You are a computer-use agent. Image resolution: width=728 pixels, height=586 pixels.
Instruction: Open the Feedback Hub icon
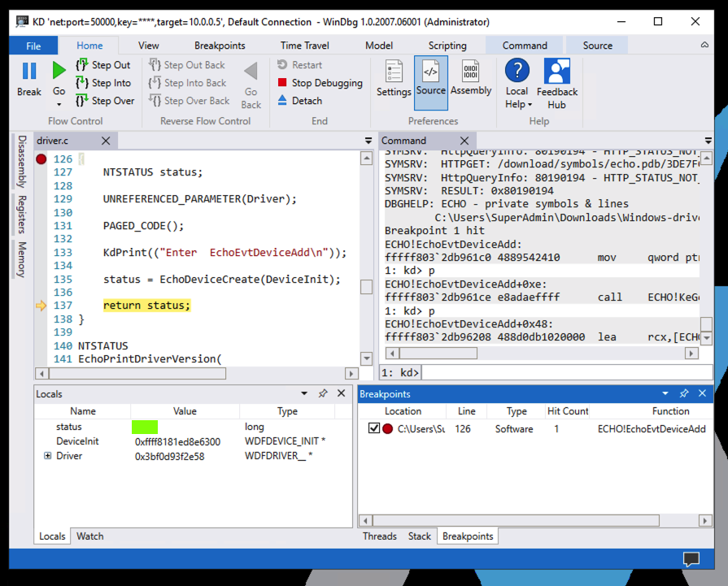(x=557, y=73)
